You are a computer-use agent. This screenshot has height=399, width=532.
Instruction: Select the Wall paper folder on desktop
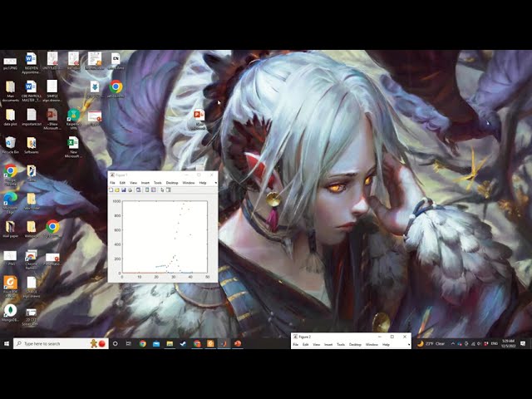point(11,229)
